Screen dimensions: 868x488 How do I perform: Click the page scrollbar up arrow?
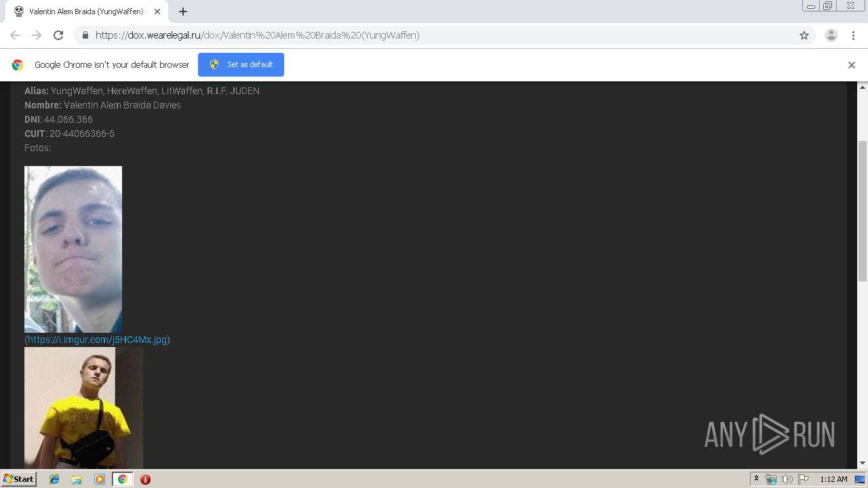click(x=863, y=87)
